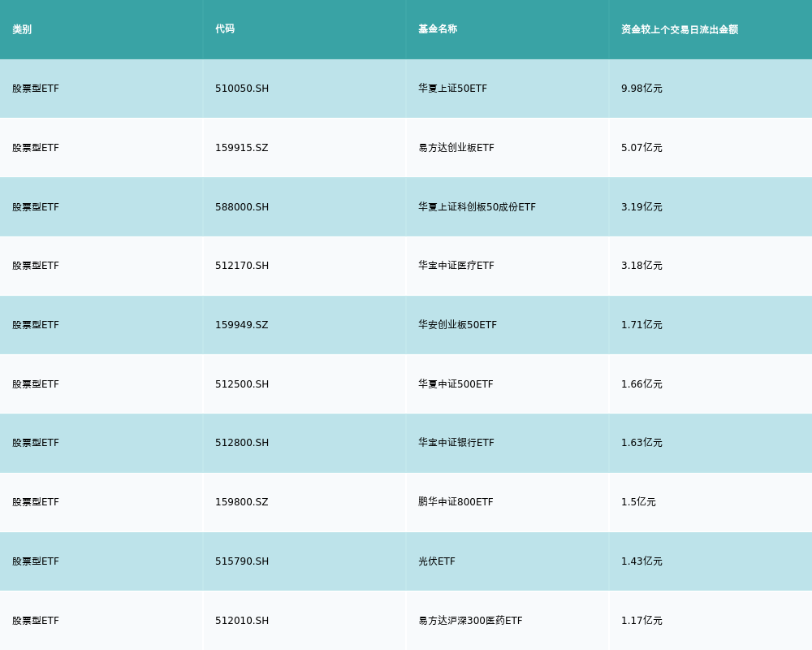Click 股票型ETF in the 512800.SH row

pyautogui.click(x=36, y=443)
